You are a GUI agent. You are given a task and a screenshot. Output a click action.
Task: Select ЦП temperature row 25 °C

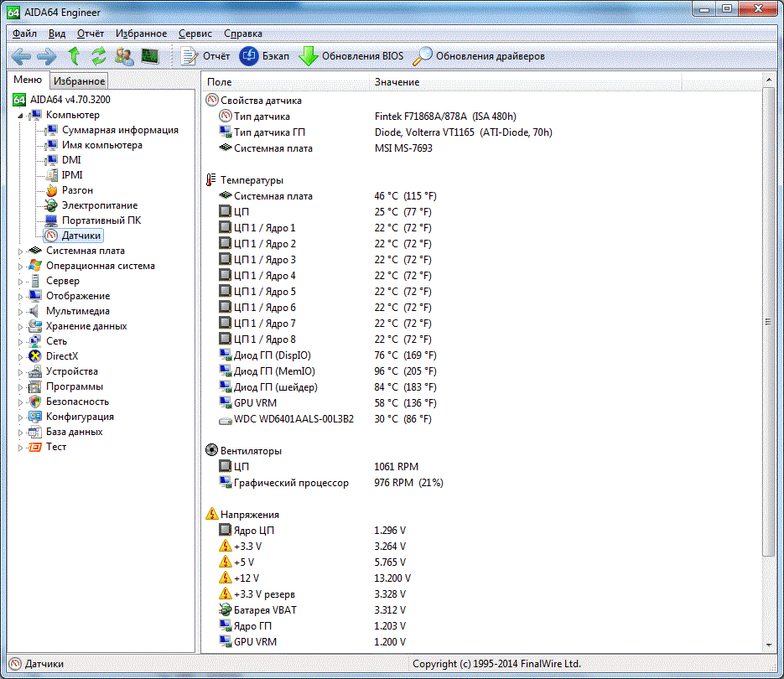[482, 212]
